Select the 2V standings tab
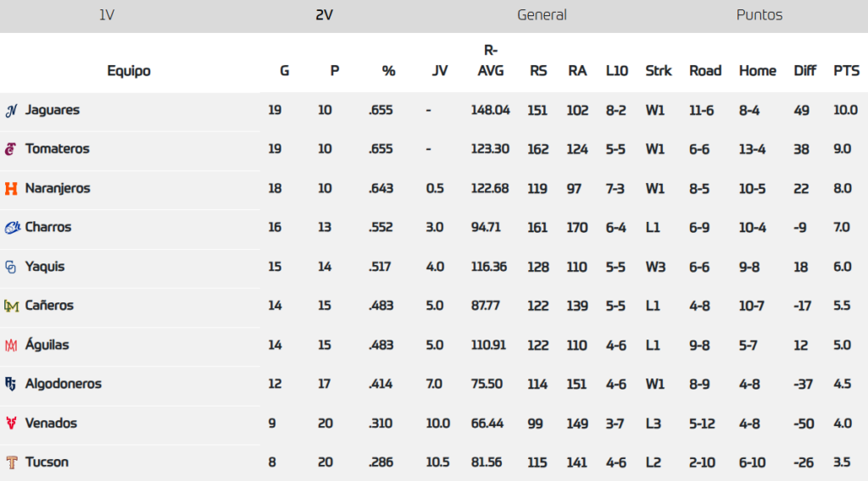868x481 pixels. point(324,15)
